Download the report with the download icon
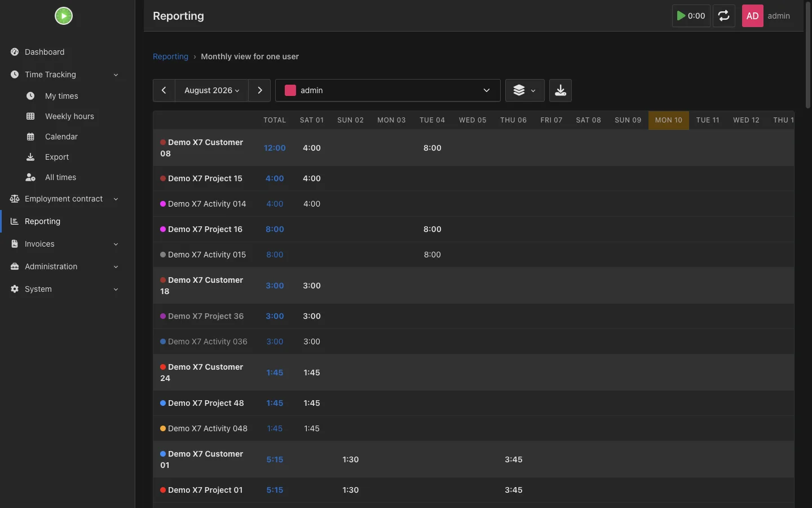The width and height of the screenshot is (812, 508). pyautogui.click(x=561, y=90)
